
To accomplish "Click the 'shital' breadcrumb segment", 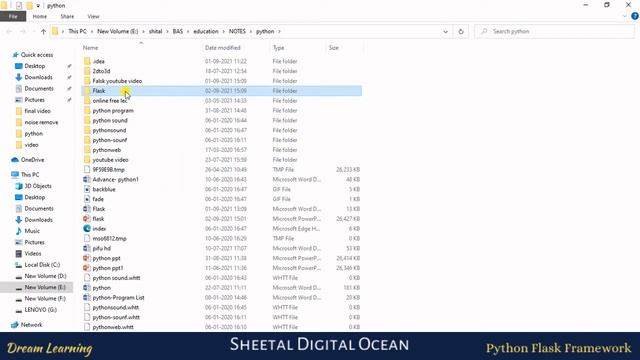I will [x=155, y=31].
